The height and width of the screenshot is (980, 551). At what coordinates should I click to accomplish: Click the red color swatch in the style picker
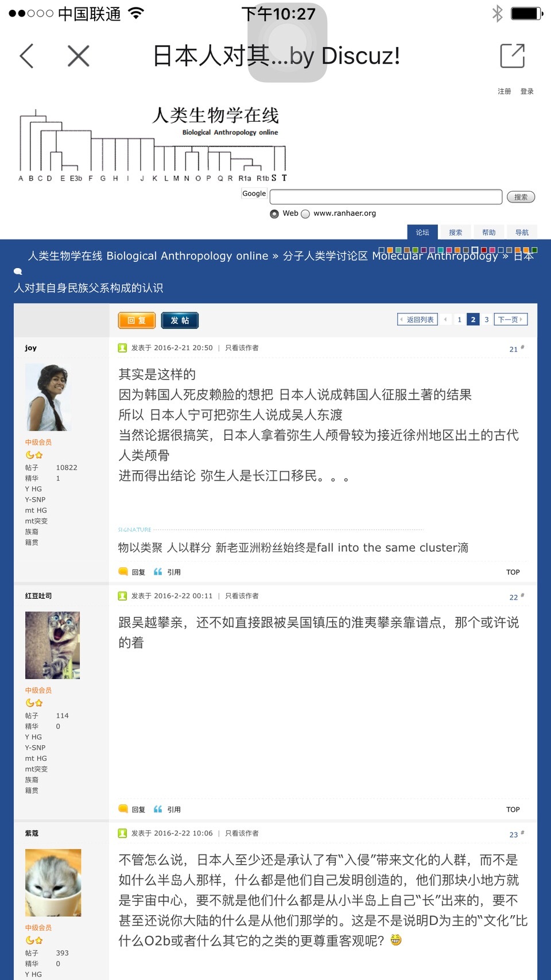[484, 250]
